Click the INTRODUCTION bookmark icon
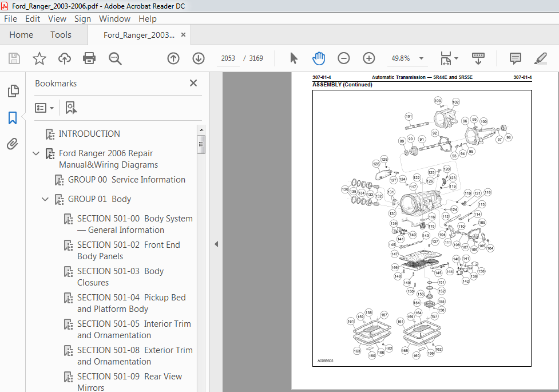 [x=50, y=134]
